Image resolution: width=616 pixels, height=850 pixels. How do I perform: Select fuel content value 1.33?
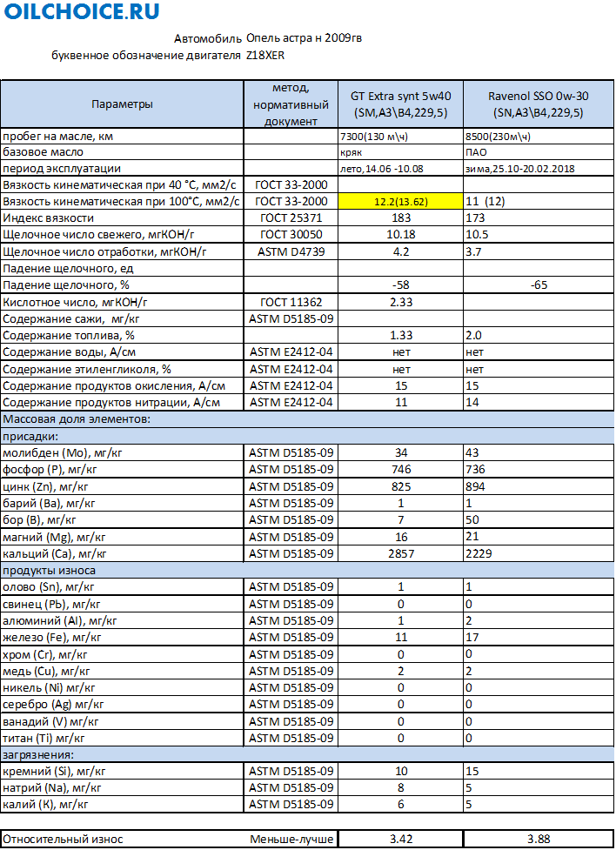coord(401,336)
